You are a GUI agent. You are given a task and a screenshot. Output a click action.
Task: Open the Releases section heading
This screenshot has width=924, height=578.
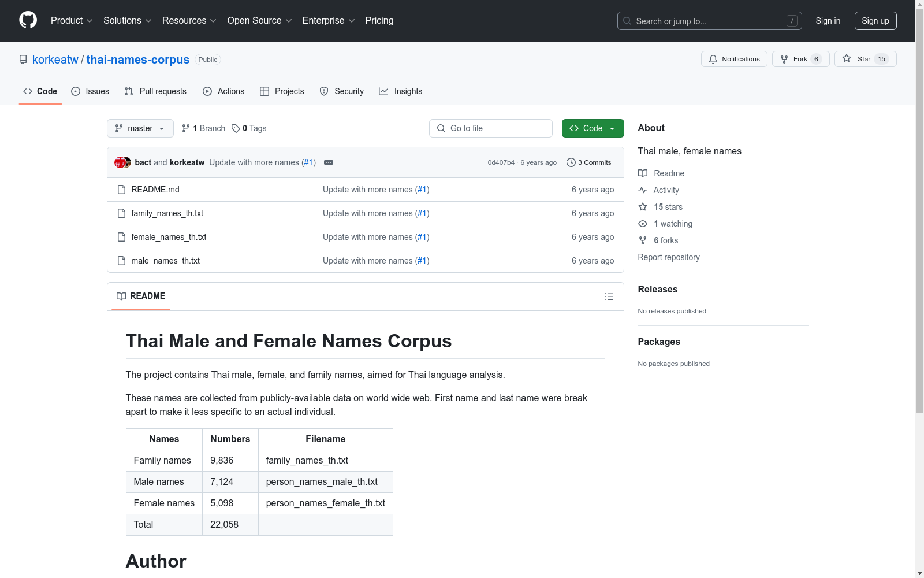point(658,289)
